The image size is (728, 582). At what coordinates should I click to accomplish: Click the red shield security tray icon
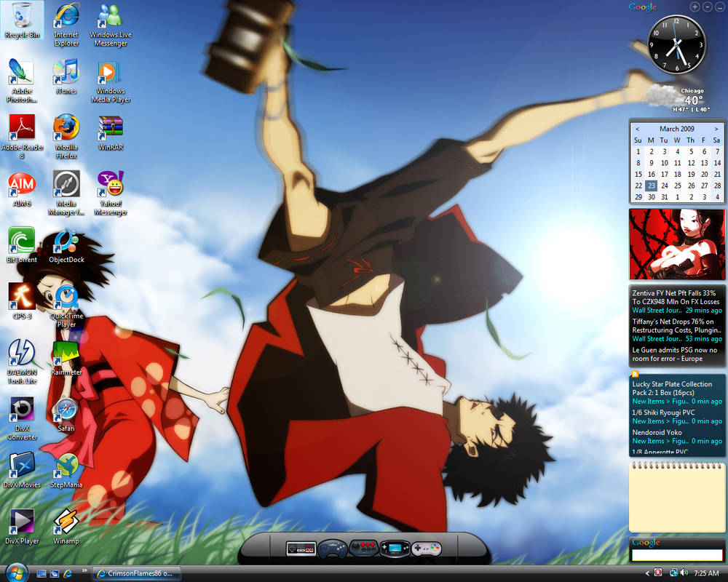tap(658, 573)
